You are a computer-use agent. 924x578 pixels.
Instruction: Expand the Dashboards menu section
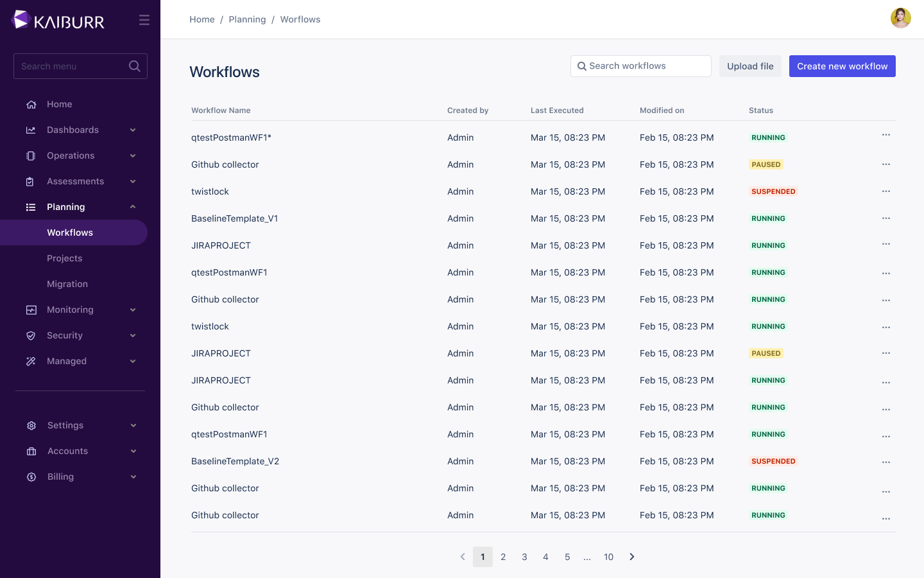click(133, 130)
